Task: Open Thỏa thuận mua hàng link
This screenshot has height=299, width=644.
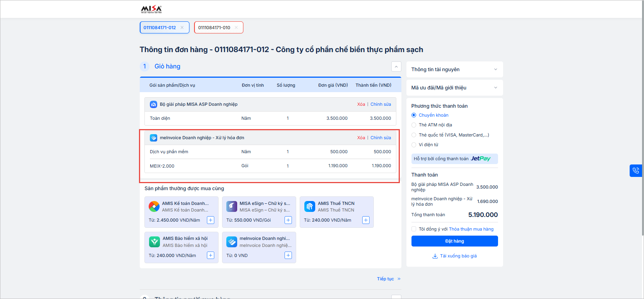Action: [471, 229]
